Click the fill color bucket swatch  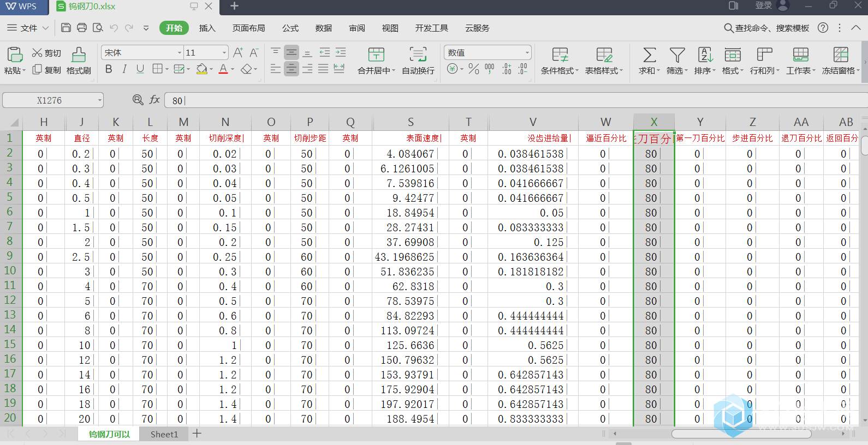pyautogui.click(x=202, y=69)
